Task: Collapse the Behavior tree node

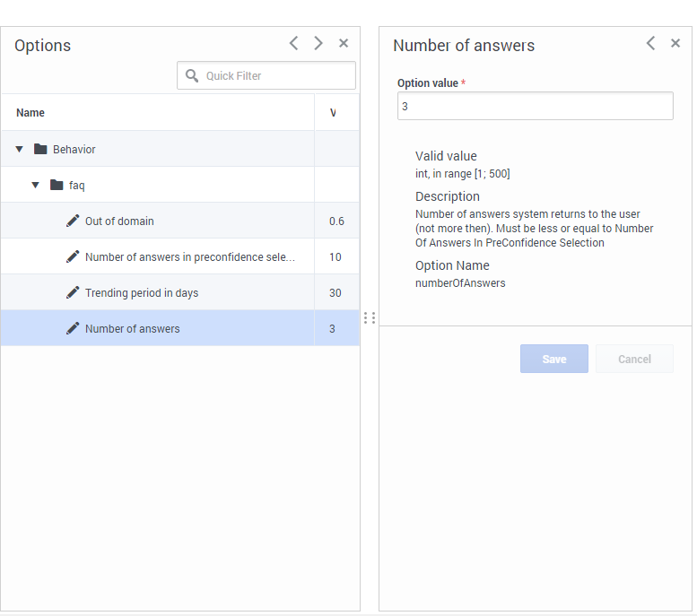Action: [x=19, y=149]
